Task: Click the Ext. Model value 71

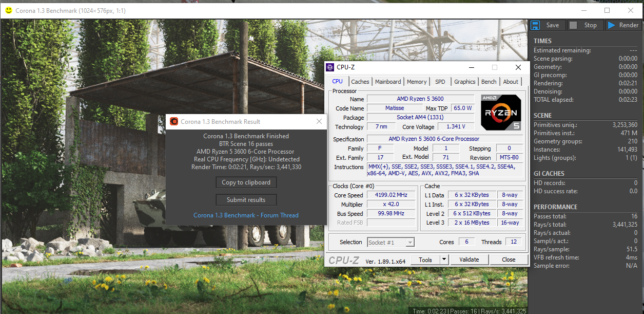Action: [445, 158]
